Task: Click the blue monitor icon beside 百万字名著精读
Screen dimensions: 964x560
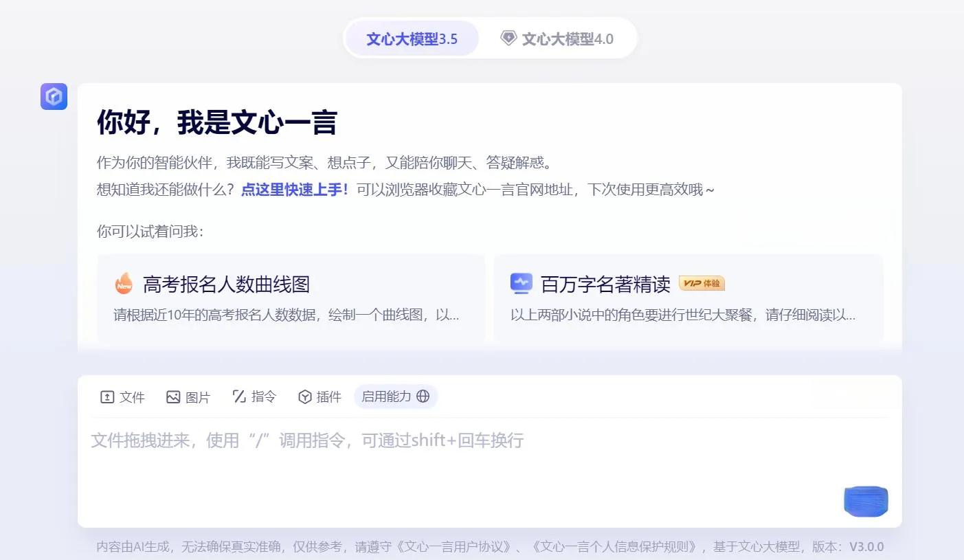Action: click(x=521, y=283)
